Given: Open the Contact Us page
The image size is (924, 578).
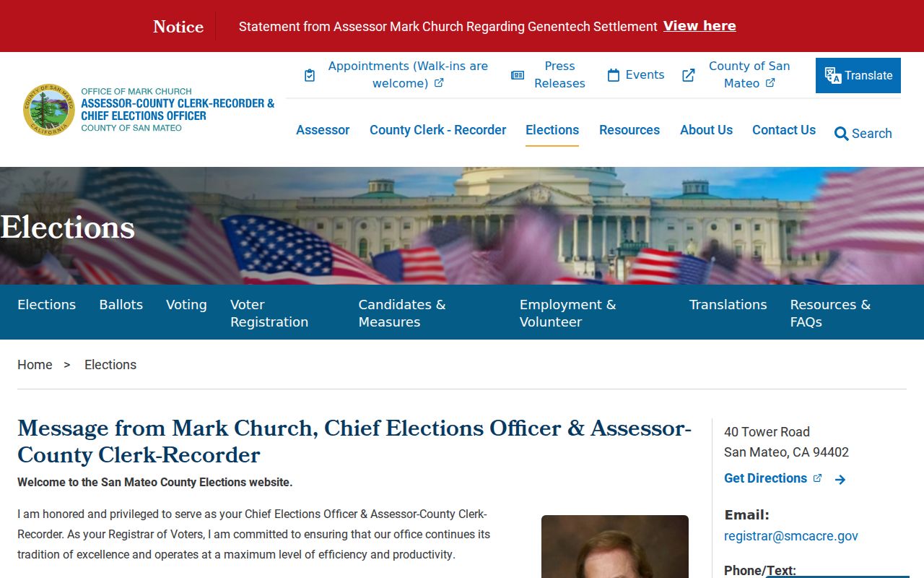Looking at the screenshot, I should pos(784,130).
